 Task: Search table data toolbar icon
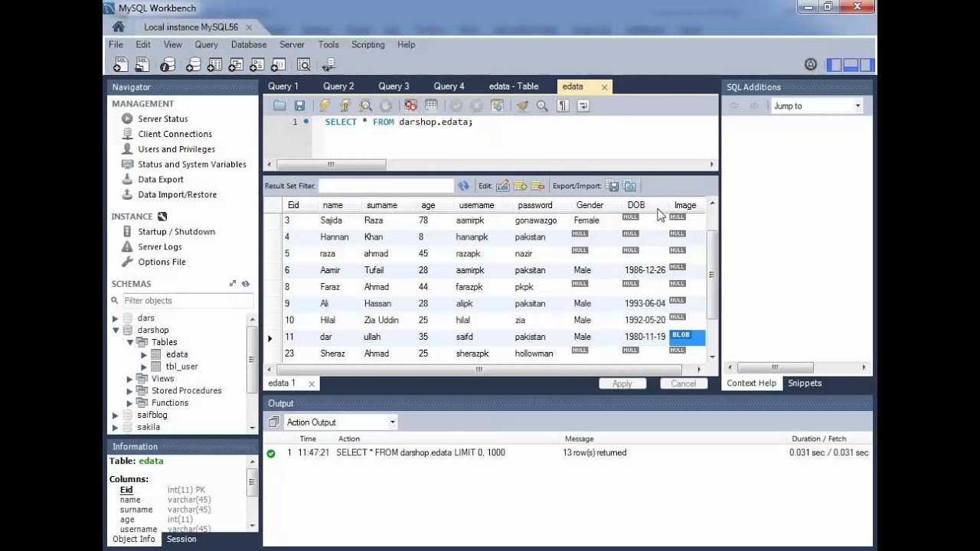point(303,65)
